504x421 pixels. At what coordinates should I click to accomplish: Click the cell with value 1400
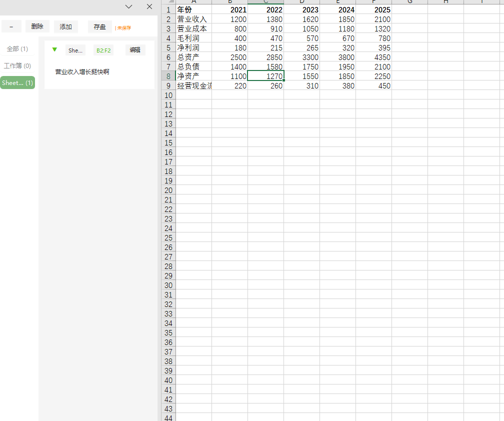pos(230,66)
